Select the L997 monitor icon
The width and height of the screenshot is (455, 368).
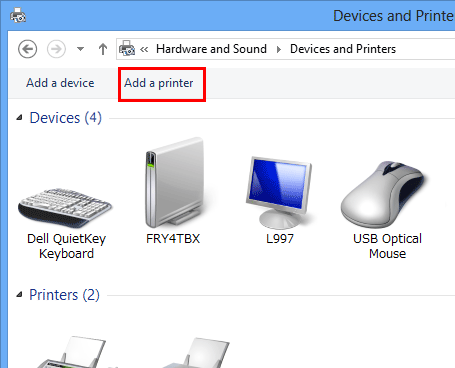(x=279, y=193)
